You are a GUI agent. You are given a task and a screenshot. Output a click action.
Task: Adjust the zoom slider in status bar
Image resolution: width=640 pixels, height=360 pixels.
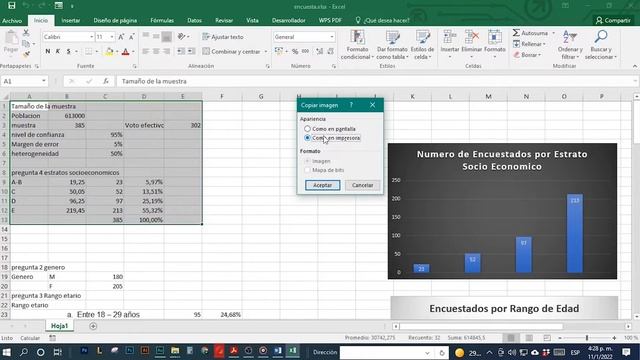coord(587,338)
